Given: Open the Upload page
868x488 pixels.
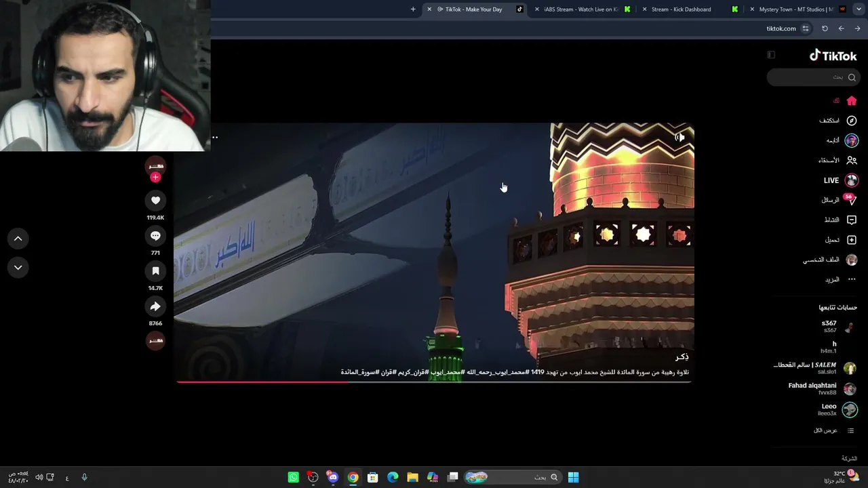Looking at the screenshot, I should (x=841, y=240).
